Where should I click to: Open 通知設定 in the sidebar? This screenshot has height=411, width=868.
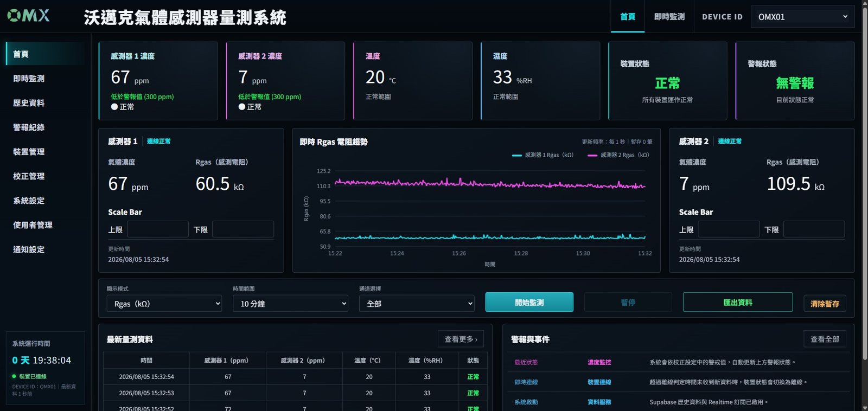coord(45,249)
